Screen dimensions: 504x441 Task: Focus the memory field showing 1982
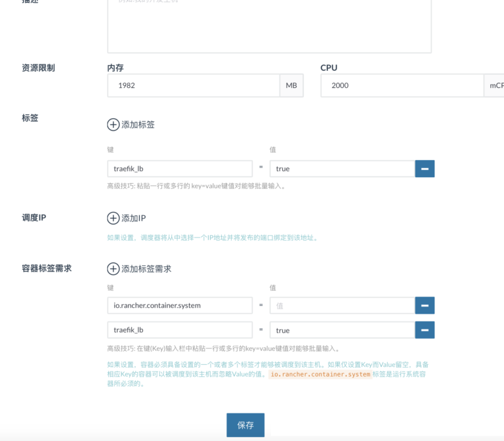pos(194,85)
